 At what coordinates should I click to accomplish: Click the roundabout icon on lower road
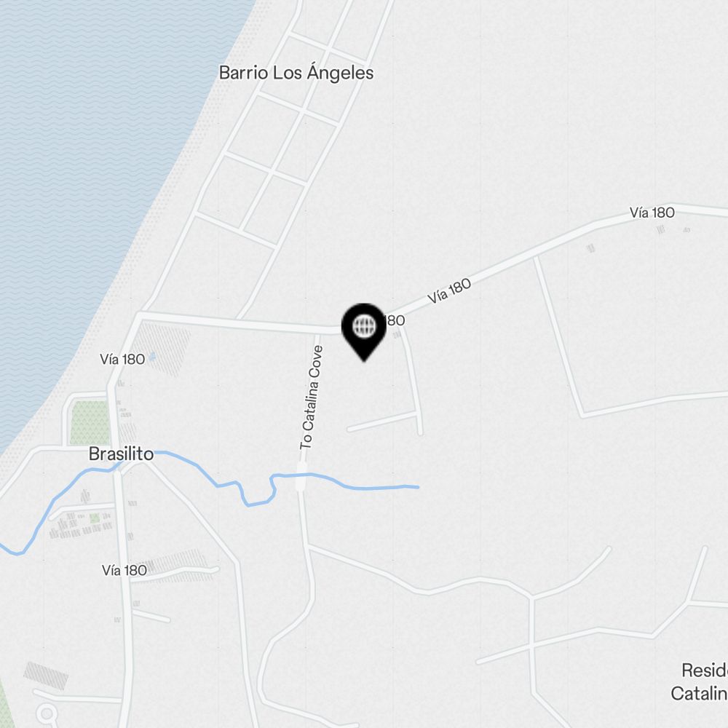coord(47,713)
